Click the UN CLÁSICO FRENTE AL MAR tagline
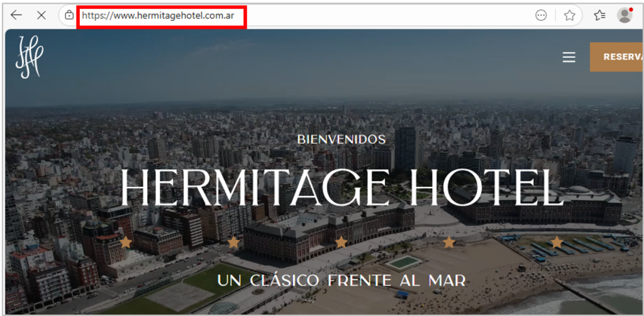Screen dimensions: 644x316 [x=341, y=280]
